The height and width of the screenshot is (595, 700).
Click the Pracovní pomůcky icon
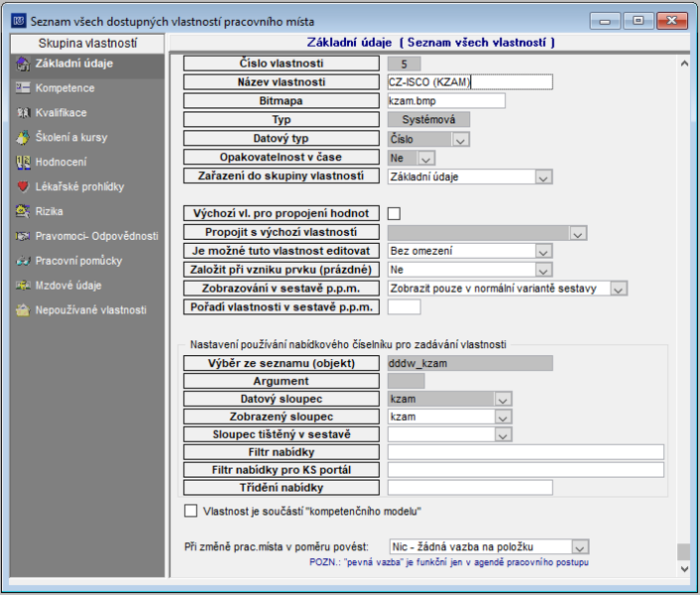point(23,261)
